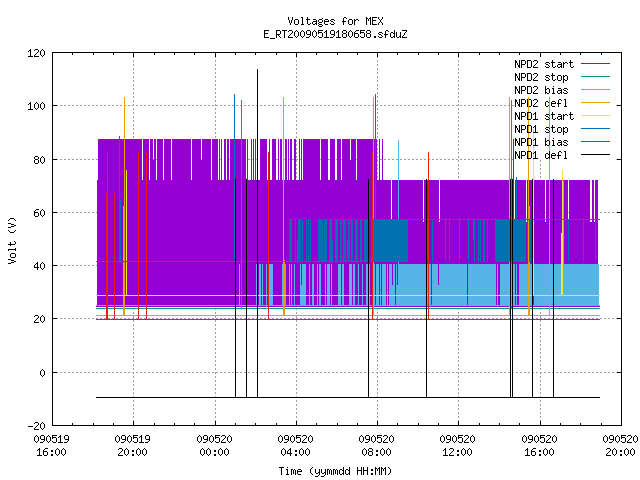Click the orange NPD2 defl legend line
This screenshot has height=480, width=640.
click(x=596, y=103)
